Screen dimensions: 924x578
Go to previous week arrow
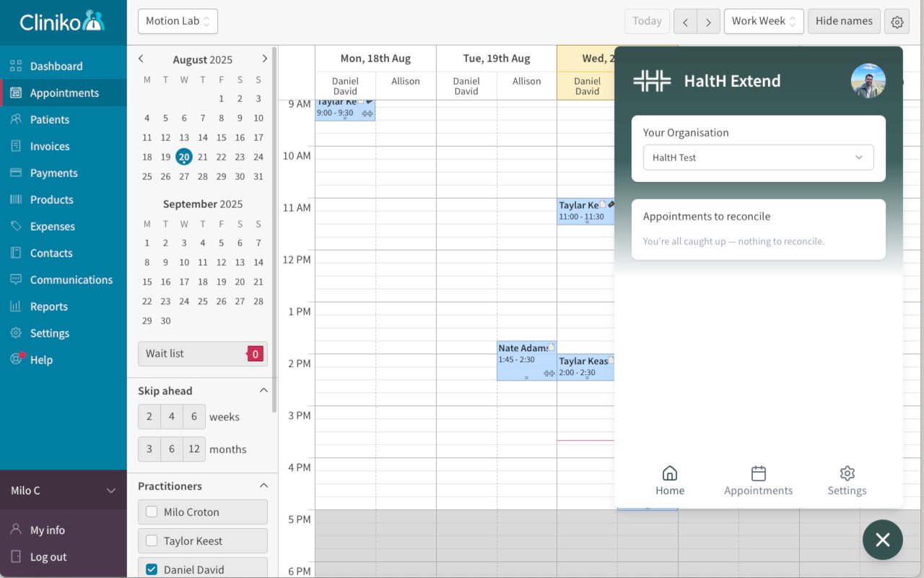[x=685, y=22]
